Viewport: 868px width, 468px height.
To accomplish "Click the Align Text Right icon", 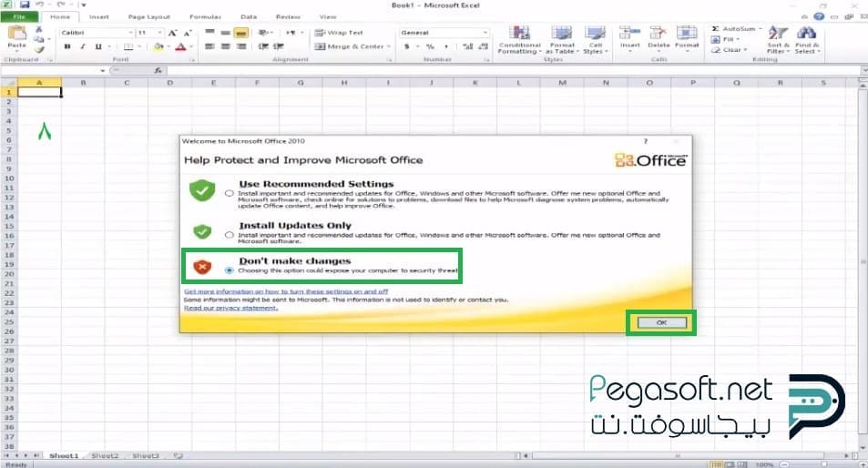I will click(240, 46).
